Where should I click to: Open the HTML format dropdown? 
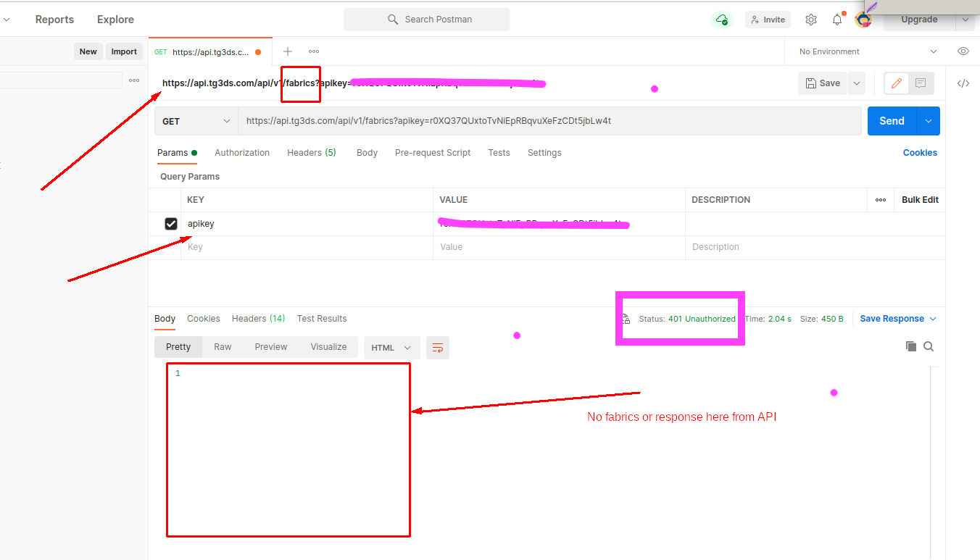[391, 348]
